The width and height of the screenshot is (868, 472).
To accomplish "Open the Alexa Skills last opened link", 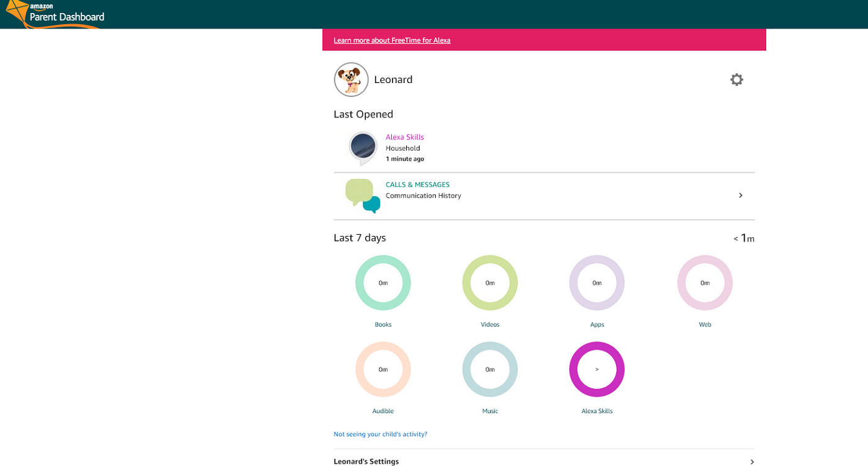I will pyautogui.click(x=405, y=137).
